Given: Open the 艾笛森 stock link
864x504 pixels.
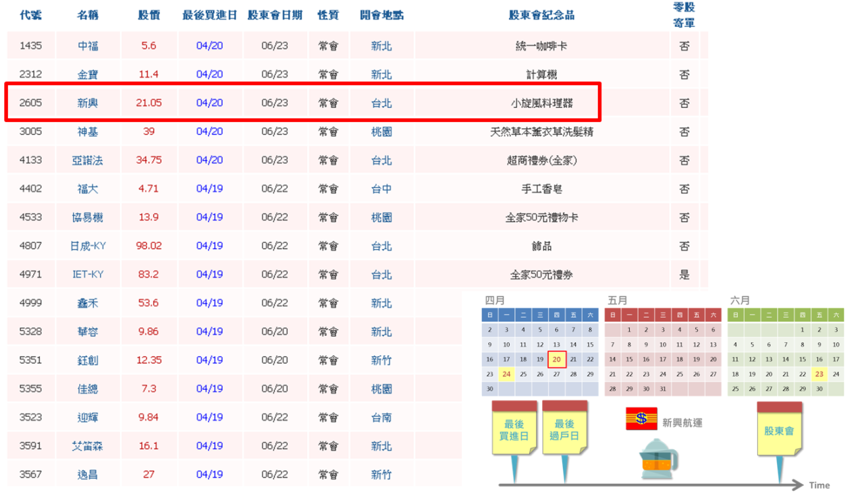Looking at the screenshot, I should [88, 446].
